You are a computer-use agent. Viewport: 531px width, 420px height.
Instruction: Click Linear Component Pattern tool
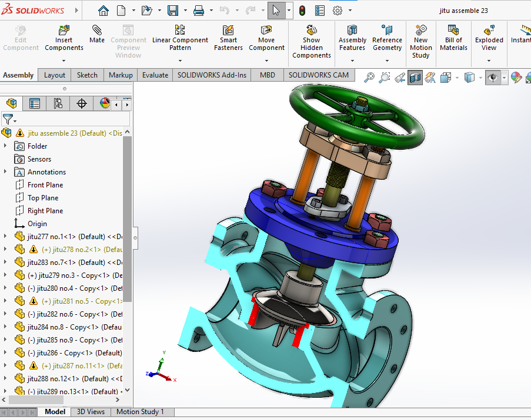point(180,38)
